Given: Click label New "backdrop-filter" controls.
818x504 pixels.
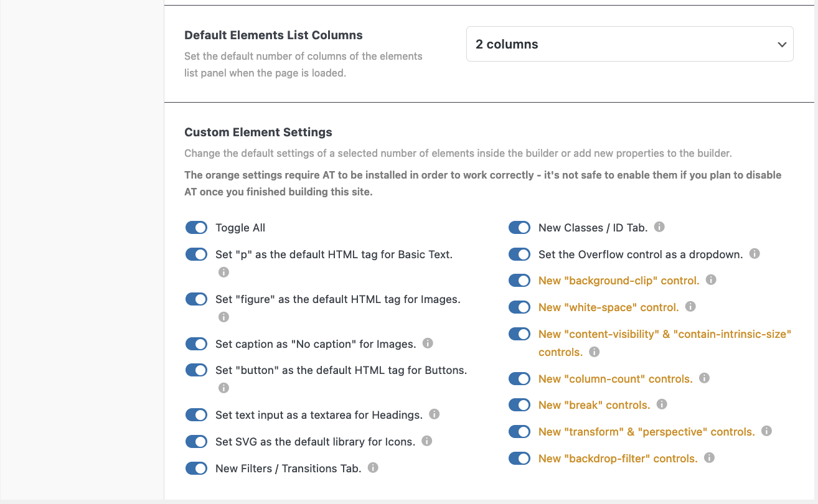Looking at the screenshot, I should pos(618,459).
